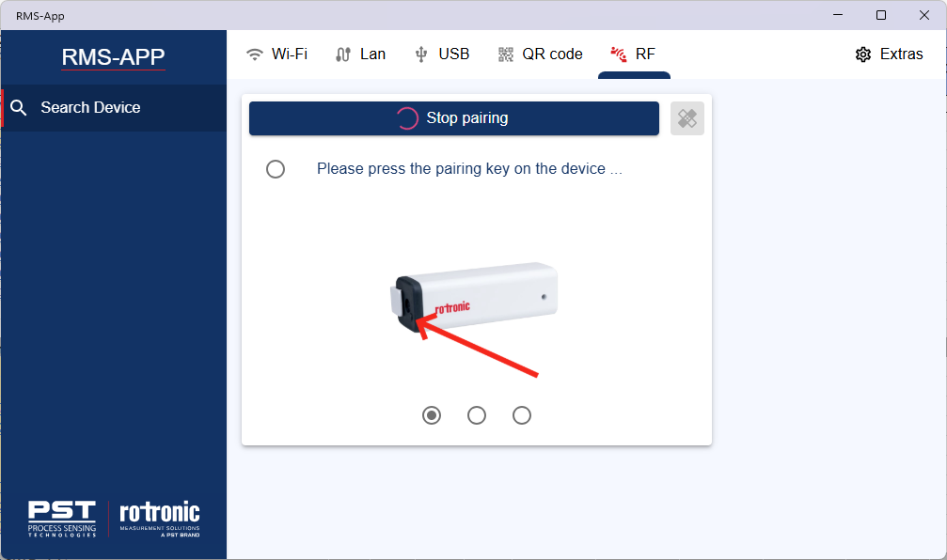Switch to the USB tab
Screen dimensions: 947x560
pyautogui.click(x=442, y=54)
